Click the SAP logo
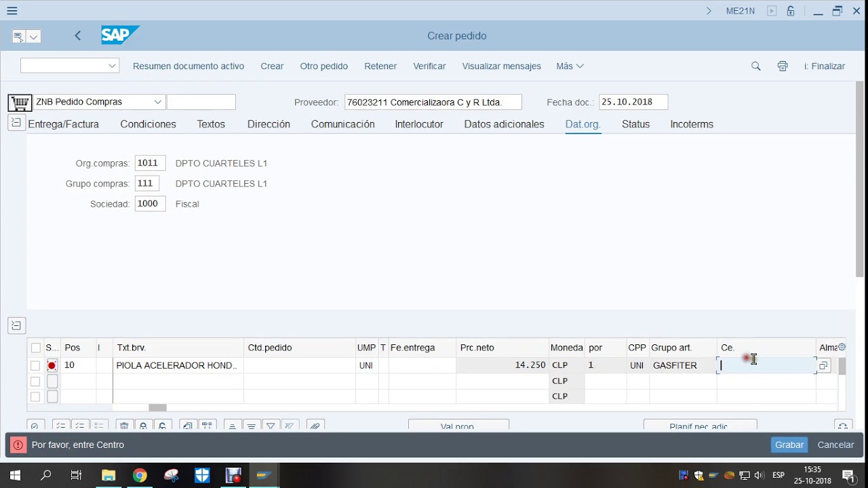 (x=120, y=35)
